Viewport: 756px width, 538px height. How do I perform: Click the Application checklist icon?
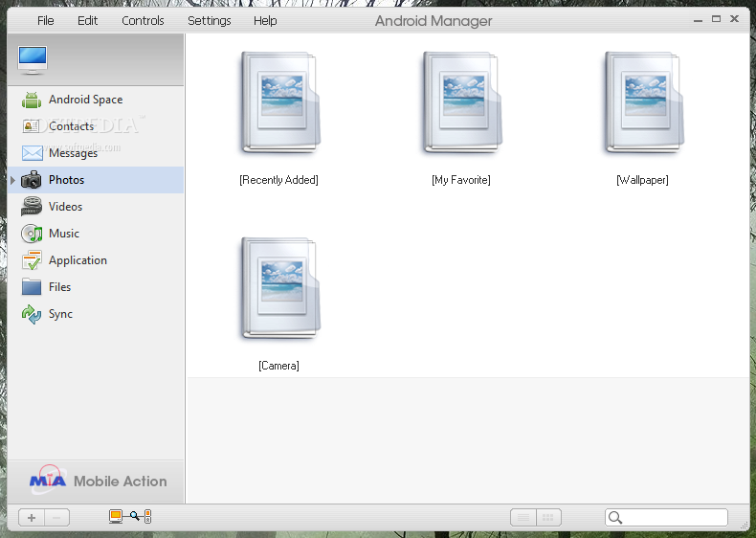32,260
